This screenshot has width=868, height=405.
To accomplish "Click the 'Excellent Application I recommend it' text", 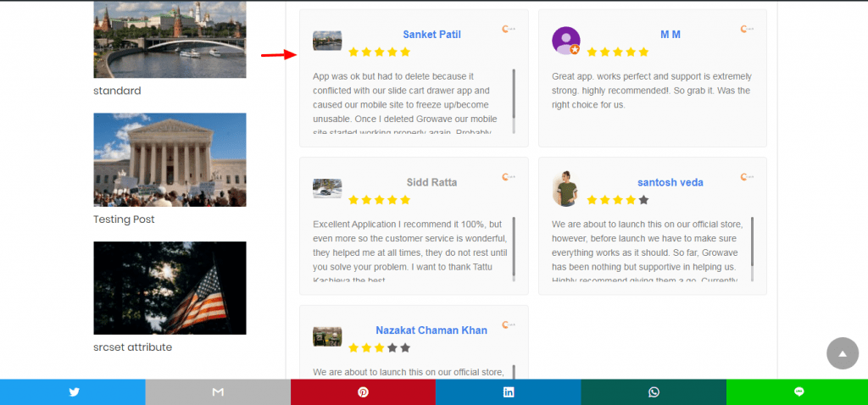I will (410, 249).
